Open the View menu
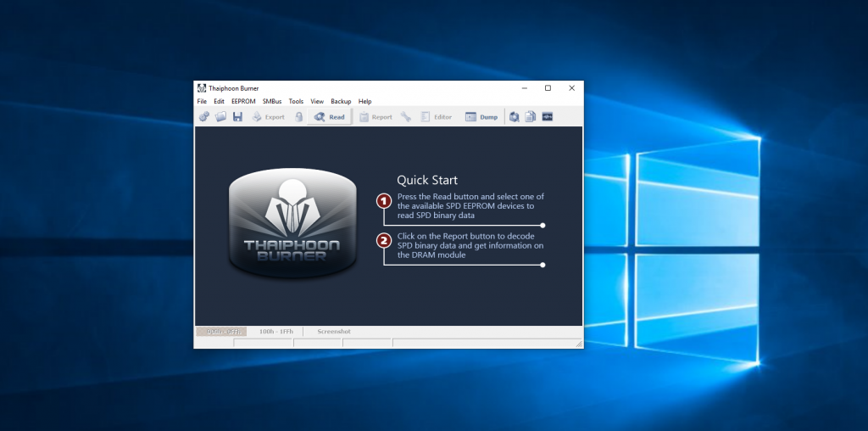The image size is (868, 431). [317, 101]
